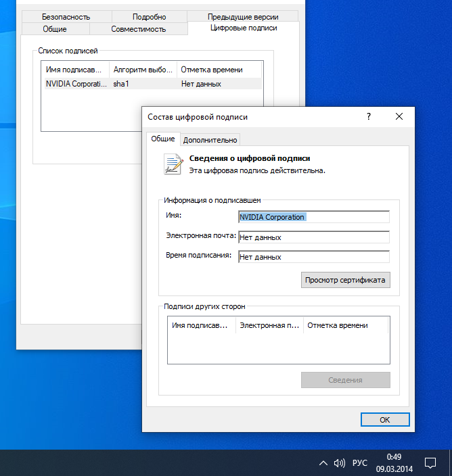Go to the Подробно tab

[149, 17]
